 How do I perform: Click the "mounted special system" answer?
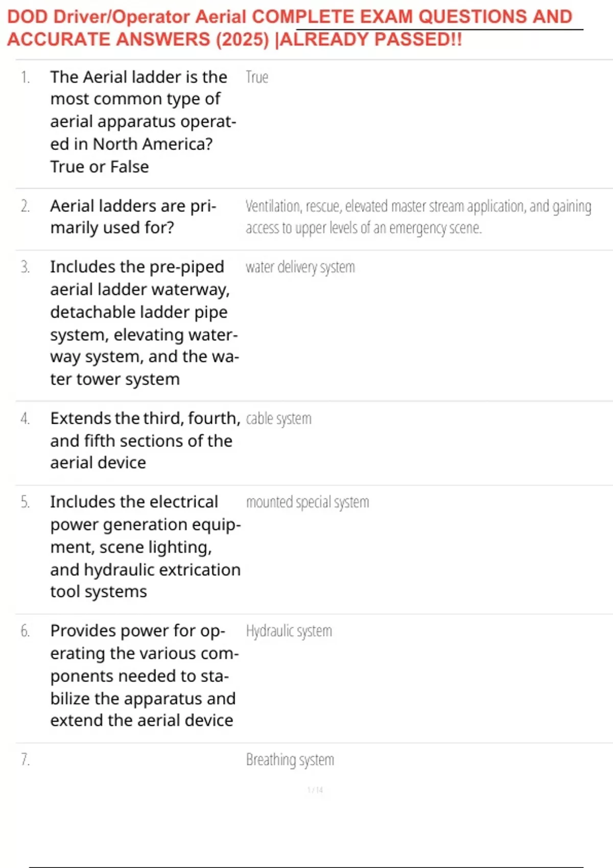click(x=308, y=502)
